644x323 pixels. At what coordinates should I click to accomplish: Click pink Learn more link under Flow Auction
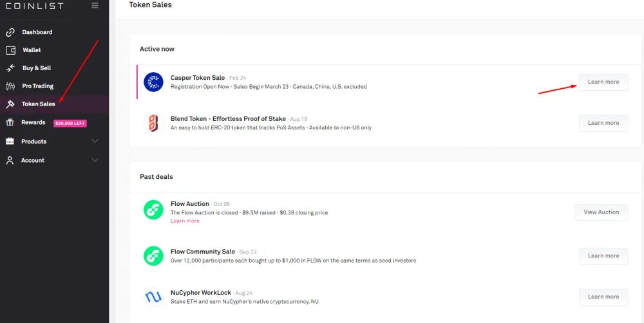(185, 221)
